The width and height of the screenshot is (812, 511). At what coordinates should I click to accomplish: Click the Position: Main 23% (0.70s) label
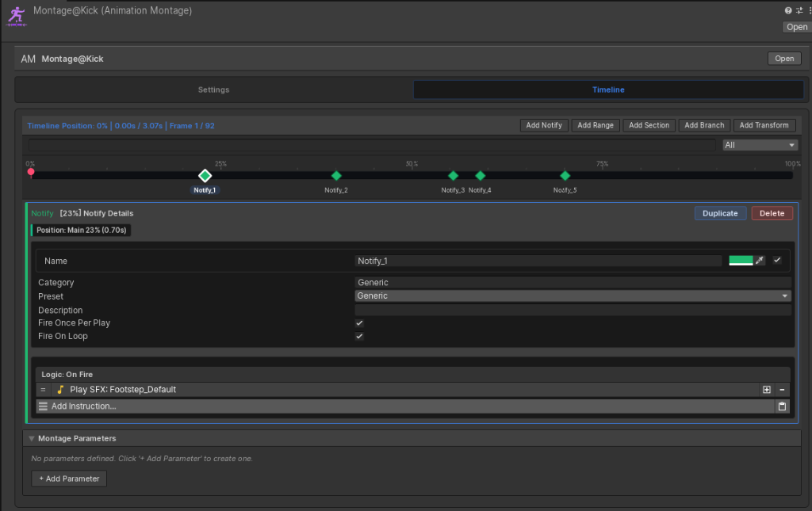pos(82,231)
